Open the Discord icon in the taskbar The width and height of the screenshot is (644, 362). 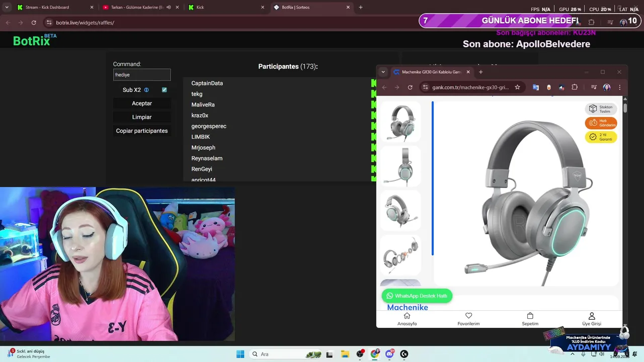pos(389,354)
